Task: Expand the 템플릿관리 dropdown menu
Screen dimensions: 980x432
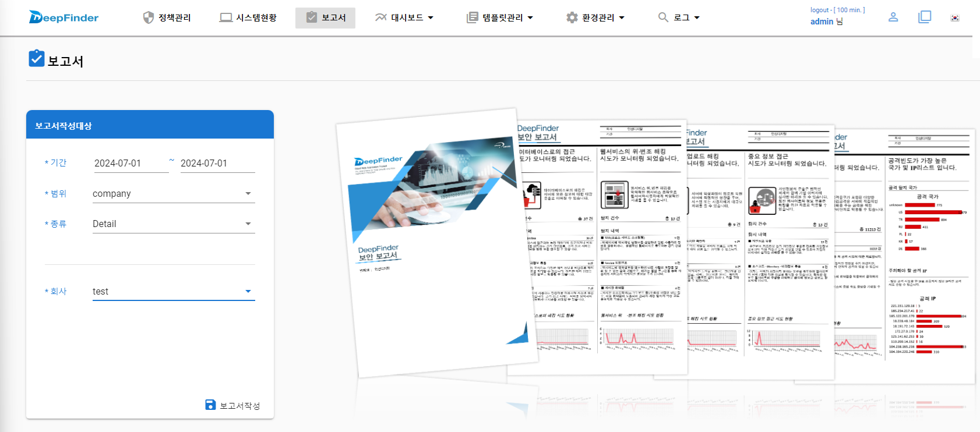Action: pyautogui.click(x=500, y=17)
